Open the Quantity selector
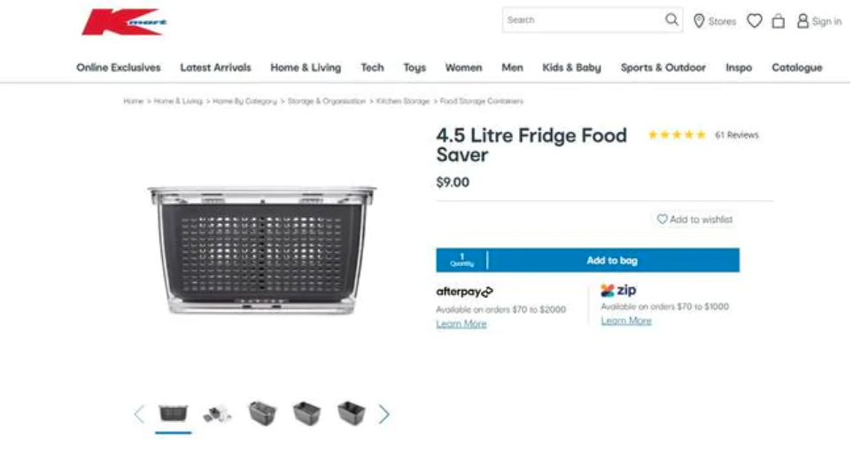Screen dimensions: 868x461 (x=461, y=260)
